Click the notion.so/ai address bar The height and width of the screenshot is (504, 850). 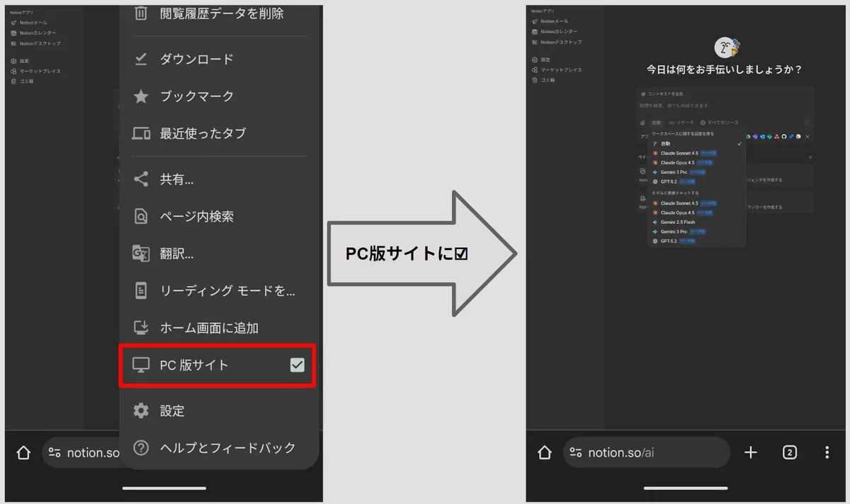(x=647, y=452)
